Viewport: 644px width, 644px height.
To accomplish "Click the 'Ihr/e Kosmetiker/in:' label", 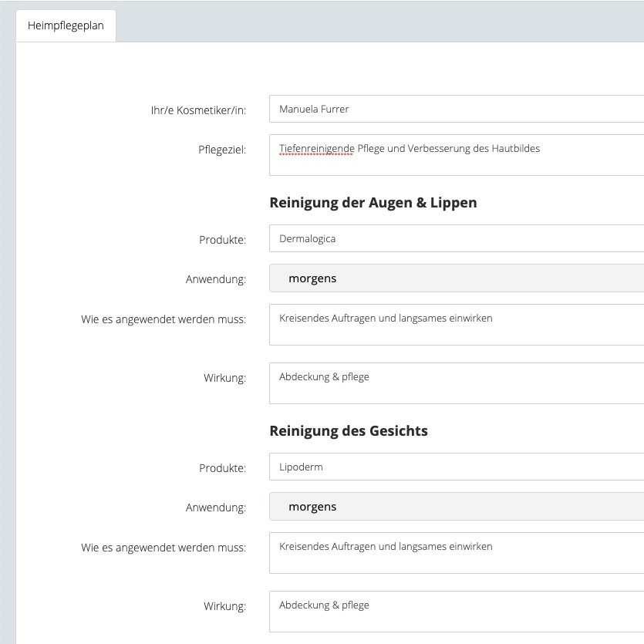I will click(x=199, y=110).
